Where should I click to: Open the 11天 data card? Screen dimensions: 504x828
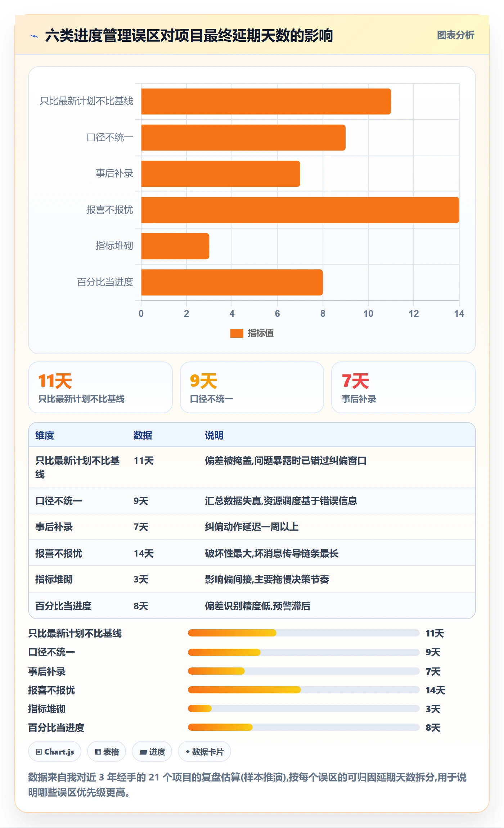100,387
